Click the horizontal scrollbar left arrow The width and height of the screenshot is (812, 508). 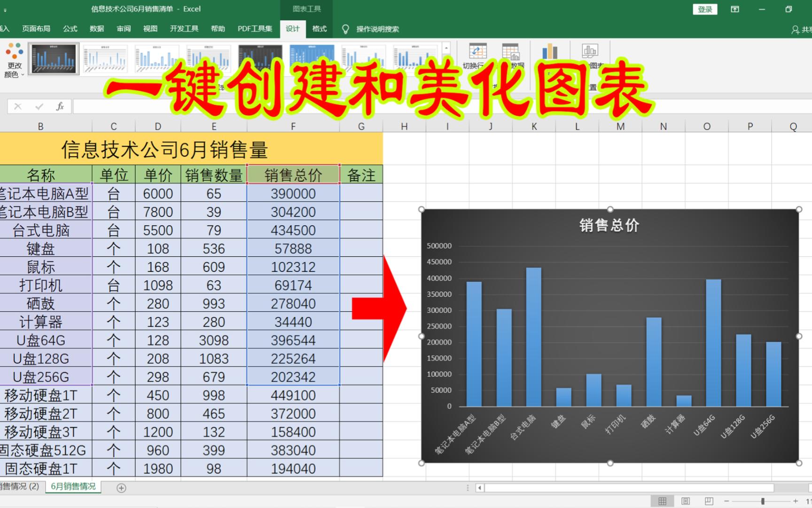click(x=479, y=488)
